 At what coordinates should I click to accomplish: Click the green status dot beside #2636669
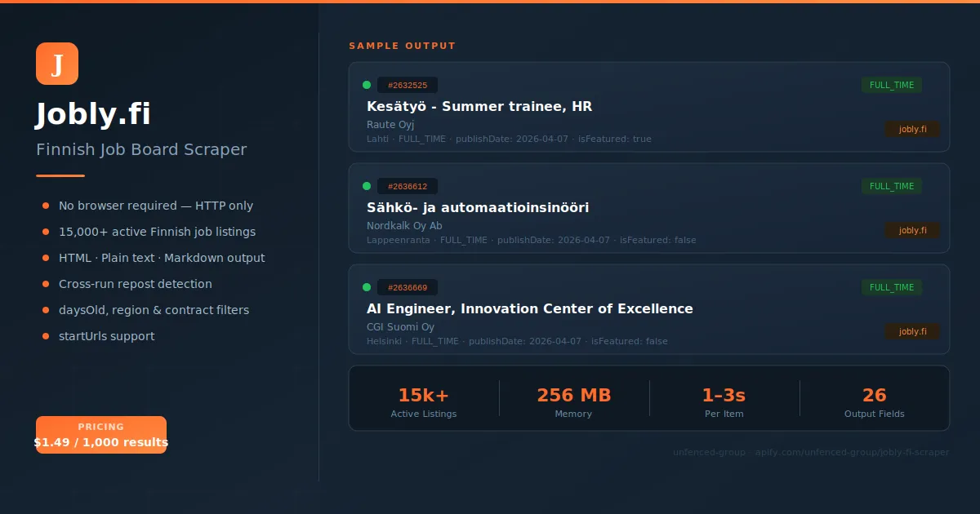point(367,287)
